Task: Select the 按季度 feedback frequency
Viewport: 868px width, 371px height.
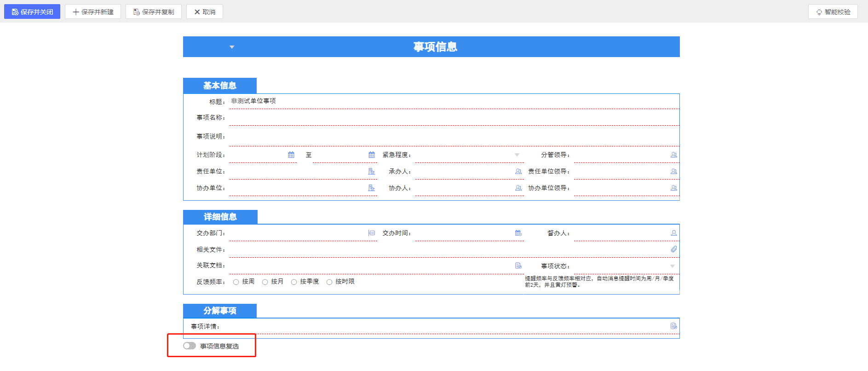Action: pos(294,282)
